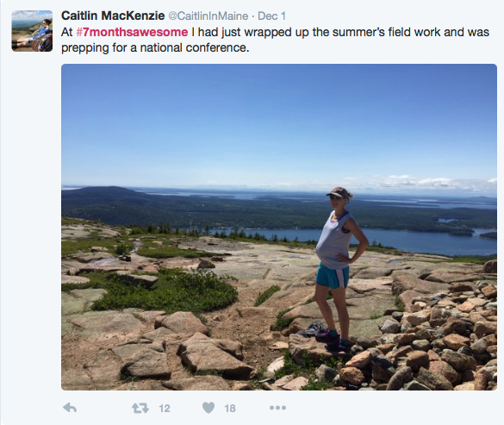Click the woman standing in the photo
504x425 pixels.
coord(339,269)
